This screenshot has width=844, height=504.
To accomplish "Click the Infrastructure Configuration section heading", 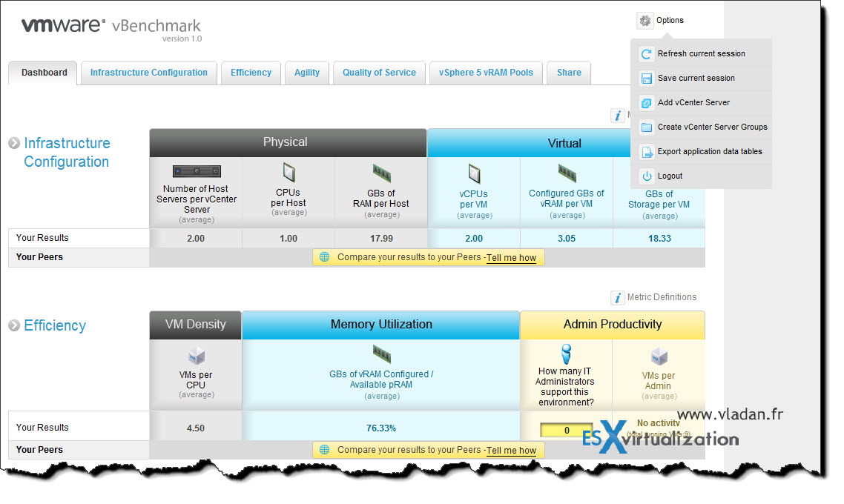I will [x=67, y=152].
